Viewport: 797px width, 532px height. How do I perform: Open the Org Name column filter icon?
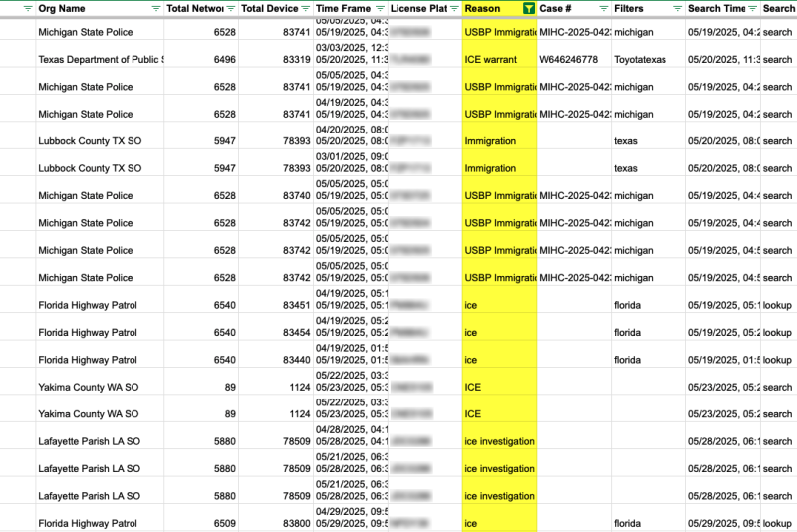coord(156,9)
